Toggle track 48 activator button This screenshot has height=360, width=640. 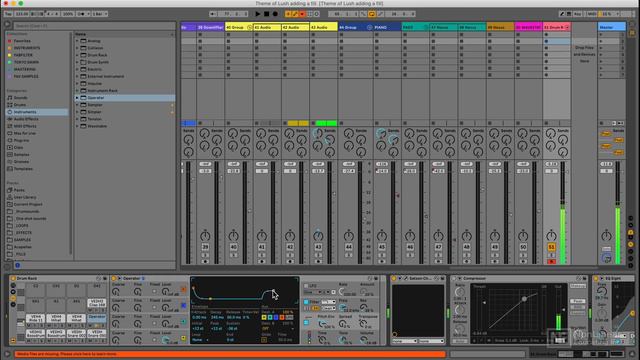coord(467,247)
